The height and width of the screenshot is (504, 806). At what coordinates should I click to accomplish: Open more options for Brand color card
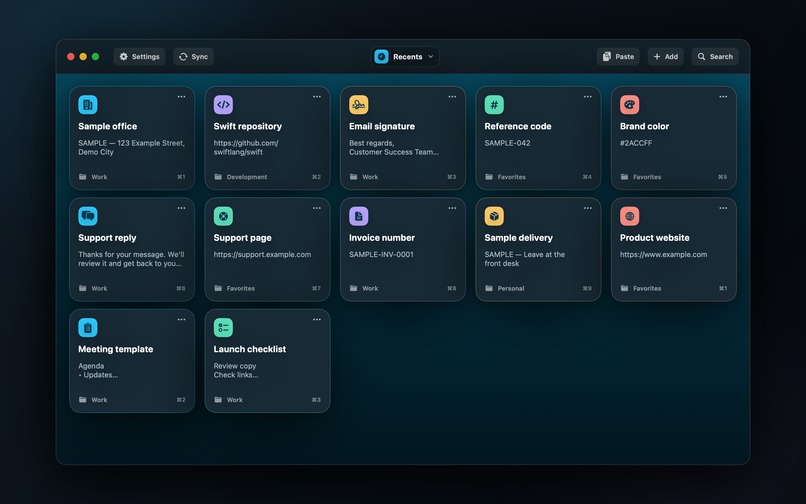click(x=723, y=97)
